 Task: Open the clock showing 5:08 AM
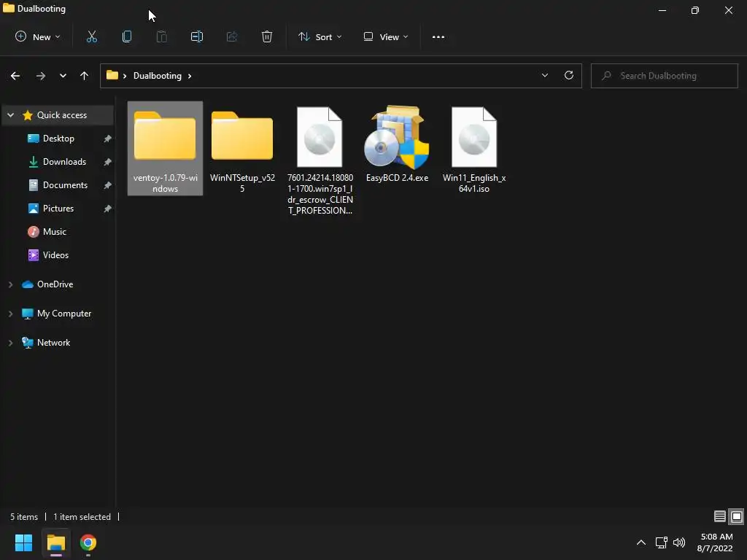[716, 542]
